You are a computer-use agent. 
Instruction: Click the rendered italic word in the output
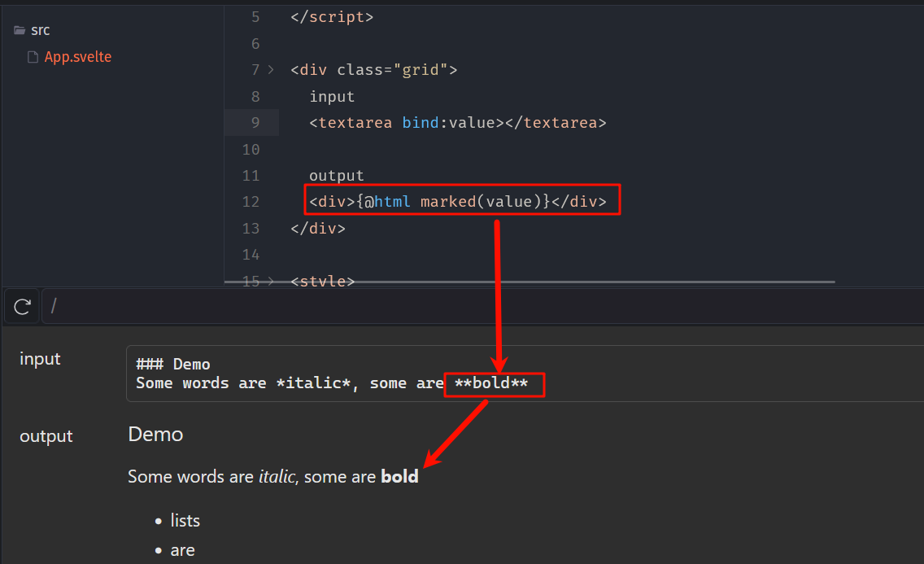tap(277, 477)
